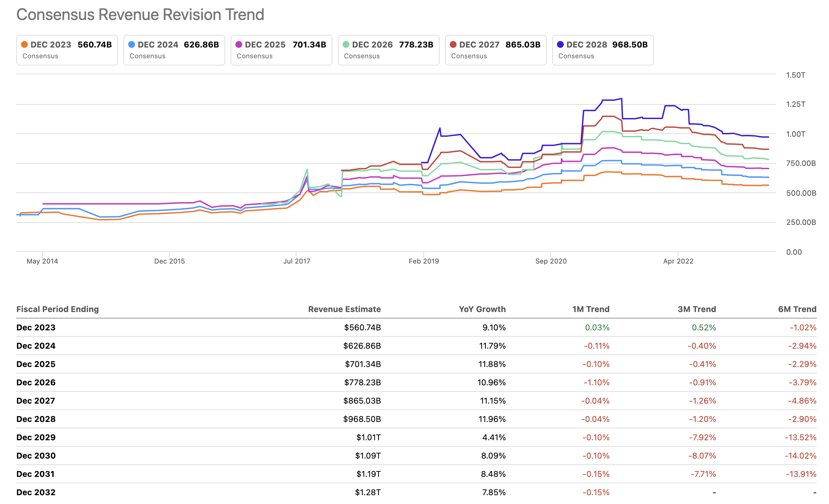
Task: Click the Sep 2020 x-axis label
Action: point(551,261)
